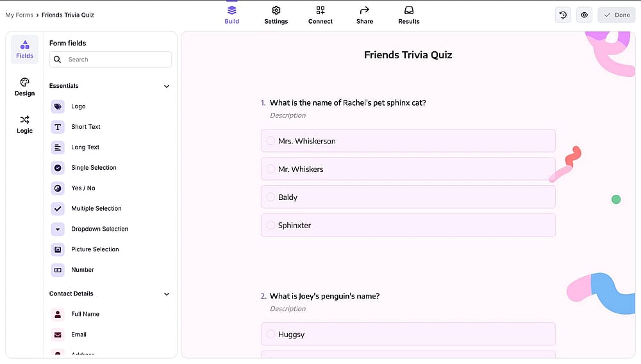Edit question 1 Description placeholder

(288, 115)
